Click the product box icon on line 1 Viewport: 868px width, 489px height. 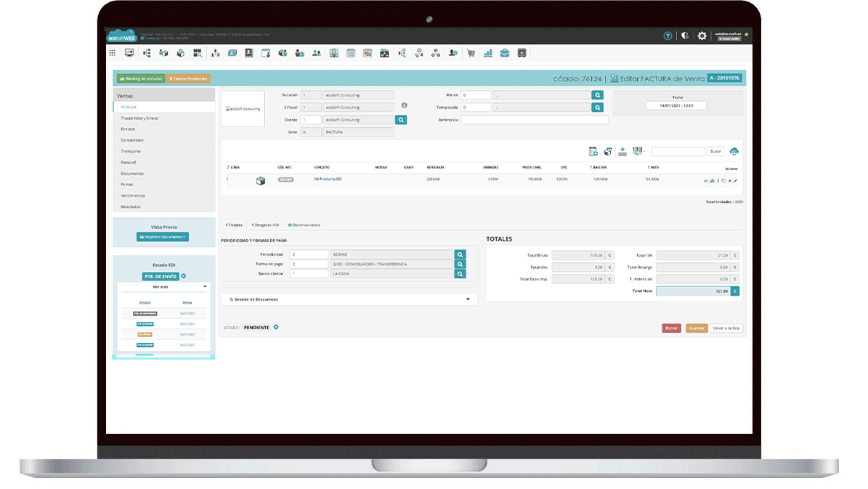[261, 180]
